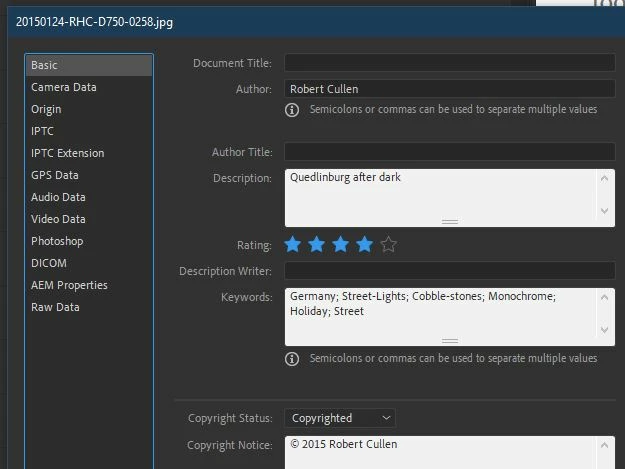The image size is (625, 469).
Task: Open the Origin category
Action: [x=89, y=109]
